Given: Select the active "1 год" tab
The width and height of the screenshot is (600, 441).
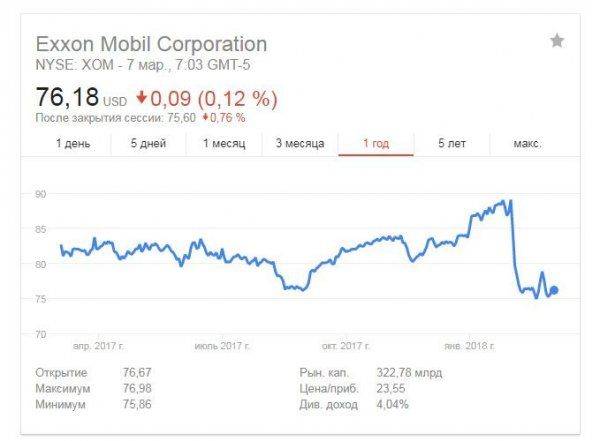Looking at the screenshot, I should click(x=375, y=144).
